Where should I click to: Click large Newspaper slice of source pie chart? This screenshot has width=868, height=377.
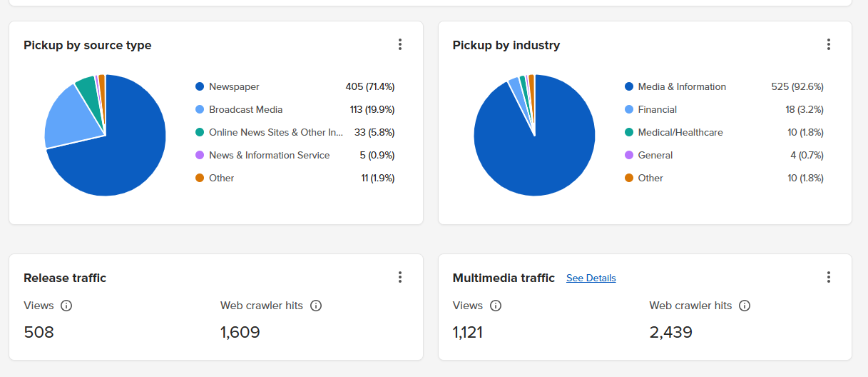[x=121, y=157]
